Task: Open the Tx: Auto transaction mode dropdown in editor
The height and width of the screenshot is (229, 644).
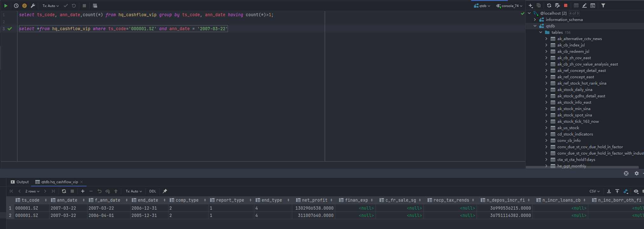Action: tap(51, 6)
